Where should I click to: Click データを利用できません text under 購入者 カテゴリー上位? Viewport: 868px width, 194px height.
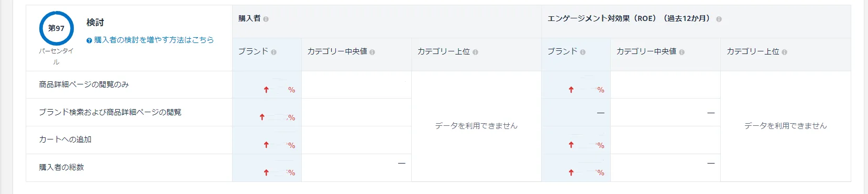[476, 126]
